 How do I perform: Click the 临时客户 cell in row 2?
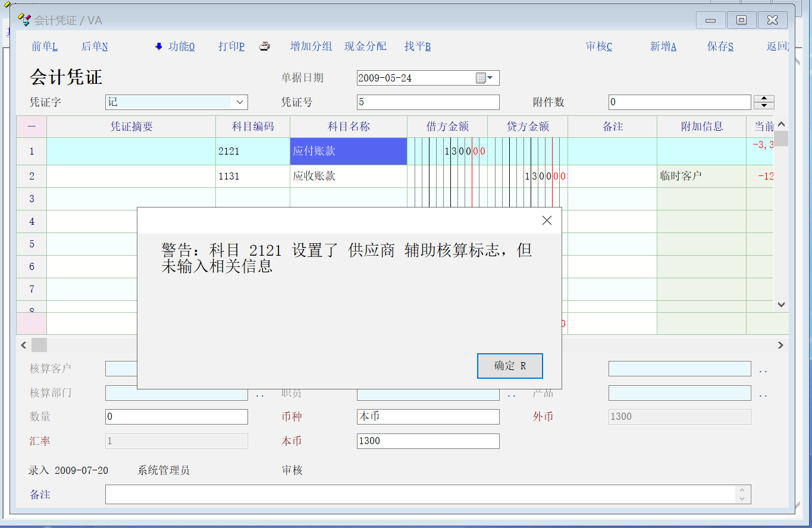tap(702, 177)
